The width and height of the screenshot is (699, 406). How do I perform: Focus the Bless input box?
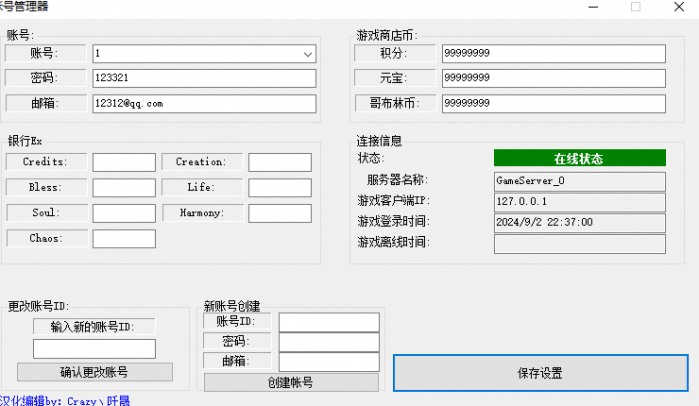click(x=124, y=188)
